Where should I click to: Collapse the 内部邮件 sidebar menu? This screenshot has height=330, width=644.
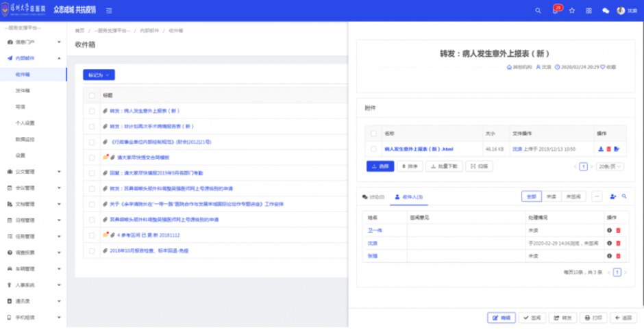tap(34, 58)
